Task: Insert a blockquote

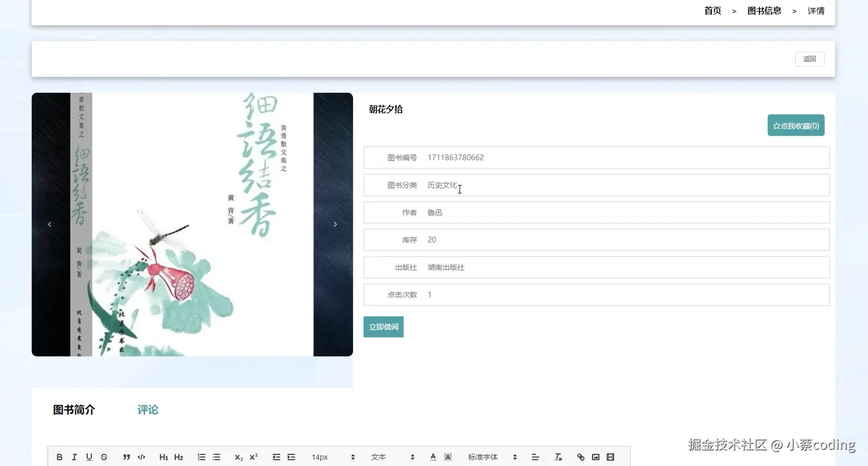Action: tap(126, 457)
